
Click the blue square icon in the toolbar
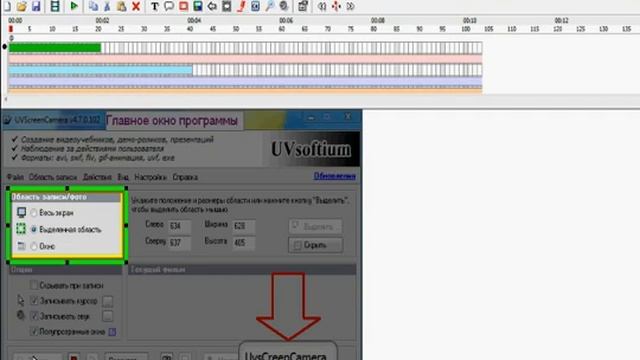256,6
